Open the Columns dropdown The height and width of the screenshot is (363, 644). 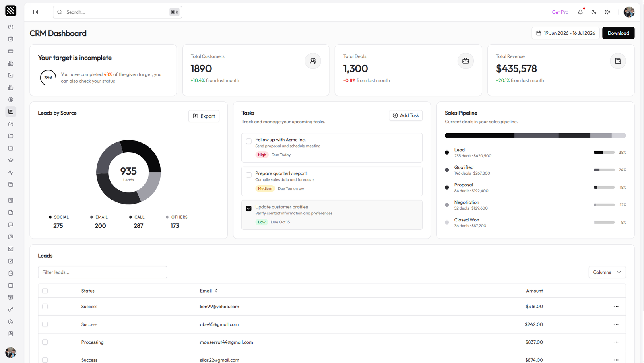[607, 272]
